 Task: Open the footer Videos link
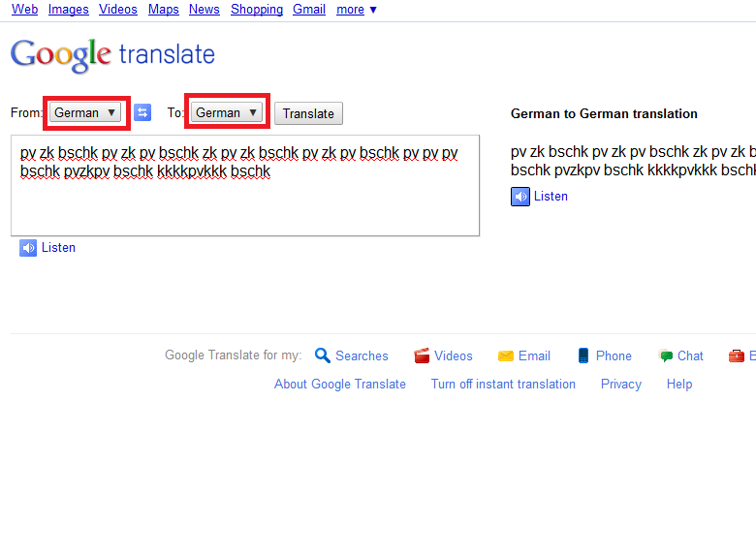(x=454, y=356)
